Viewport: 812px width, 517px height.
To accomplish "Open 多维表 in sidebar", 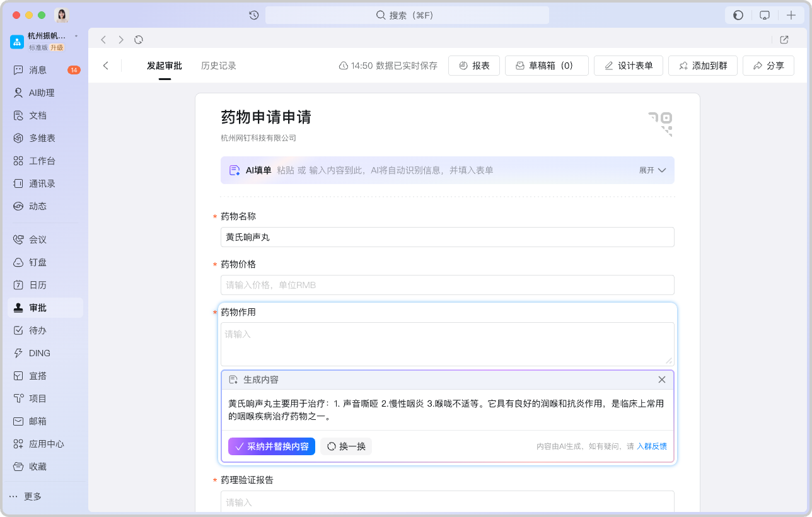I will pos(45,138).
